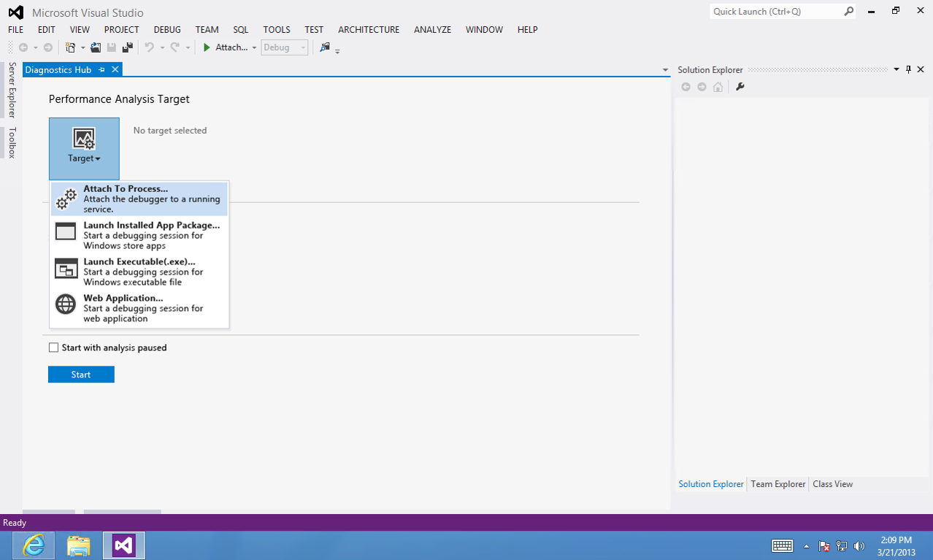
Task: Click the New Project toolbar icon
Action: click(70, 47)
